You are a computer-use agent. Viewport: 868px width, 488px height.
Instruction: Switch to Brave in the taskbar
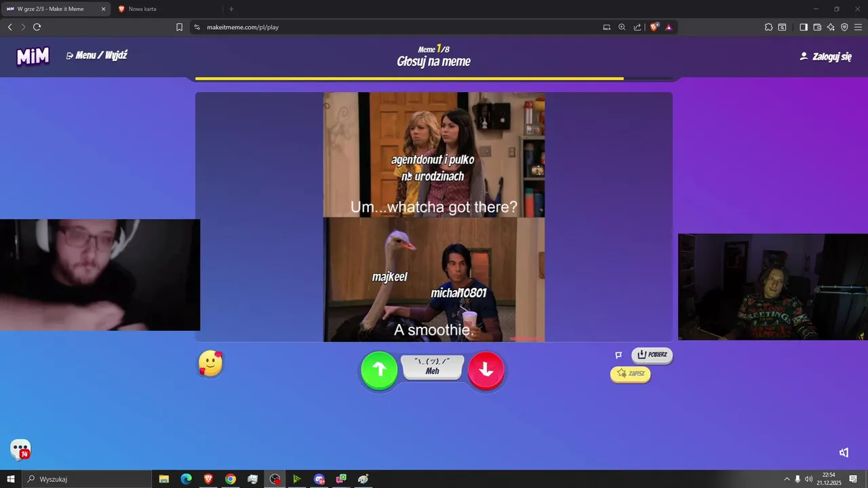pyautogui.click(x=208, y=479)
